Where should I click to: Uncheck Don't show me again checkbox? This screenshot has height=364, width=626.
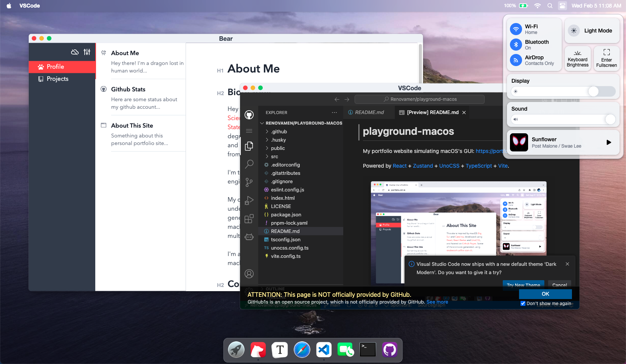(523, 303)
